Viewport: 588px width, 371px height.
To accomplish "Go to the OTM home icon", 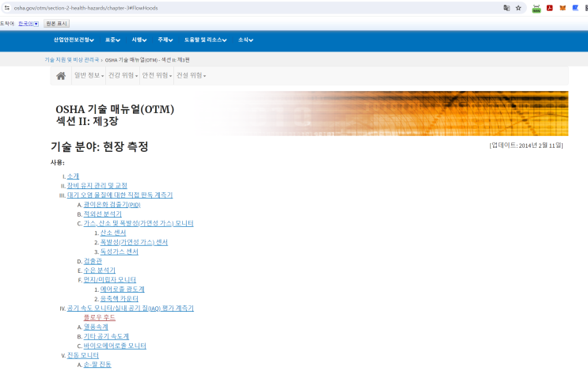I will click(61, 76).
